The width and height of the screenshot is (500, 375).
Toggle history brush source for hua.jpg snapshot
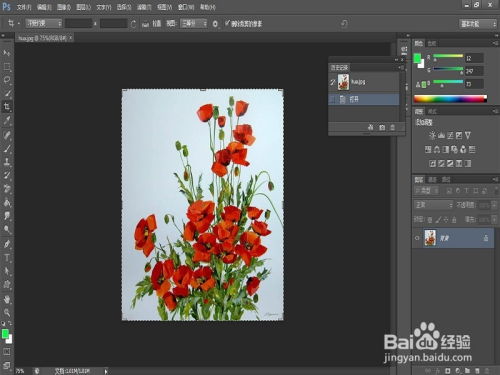point(333,82)
